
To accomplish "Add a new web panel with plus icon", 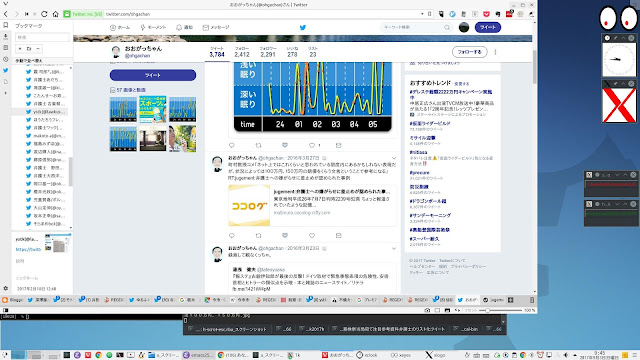I will (5, 93).
